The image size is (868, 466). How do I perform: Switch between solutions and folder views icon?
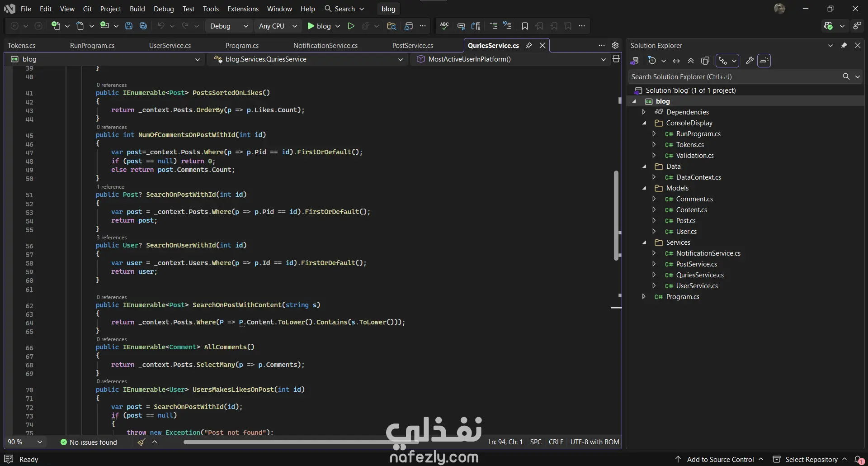635,61
